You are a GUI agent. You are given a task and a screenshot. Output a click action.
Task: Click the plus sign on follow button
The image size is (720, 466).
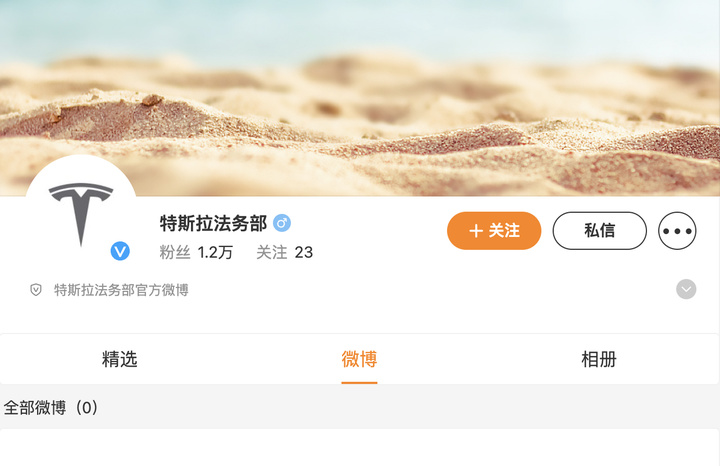pos(476,230)
